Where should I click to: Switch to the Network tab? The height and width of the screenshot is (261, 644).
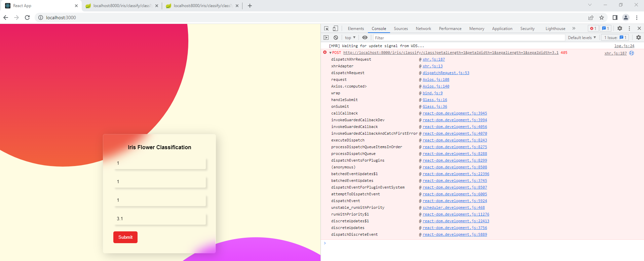tap(423, 29)
